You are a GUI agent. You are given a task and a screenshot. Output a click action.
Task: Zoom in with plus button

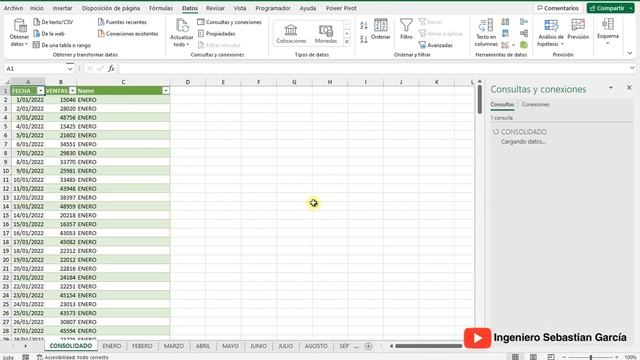616,357
